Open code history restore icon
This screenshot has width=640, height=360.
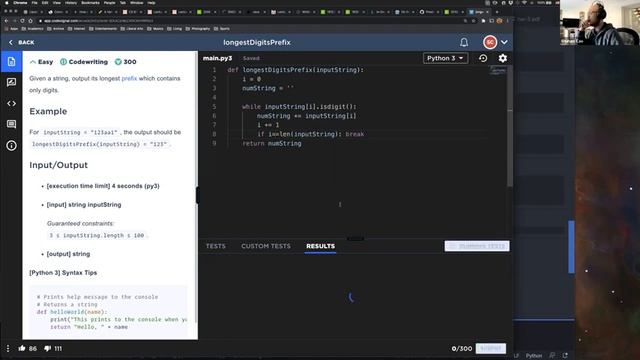tap(483, 58)
